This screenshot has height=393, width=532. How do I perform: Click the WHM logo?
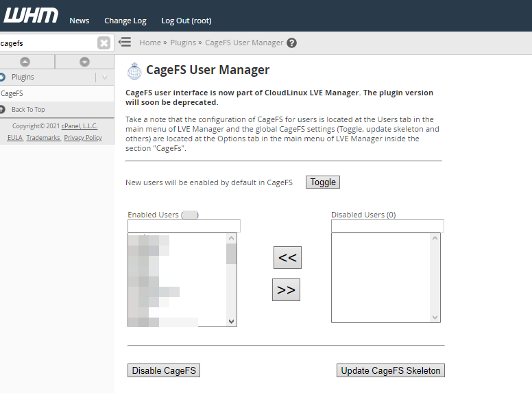coord(31,15)
